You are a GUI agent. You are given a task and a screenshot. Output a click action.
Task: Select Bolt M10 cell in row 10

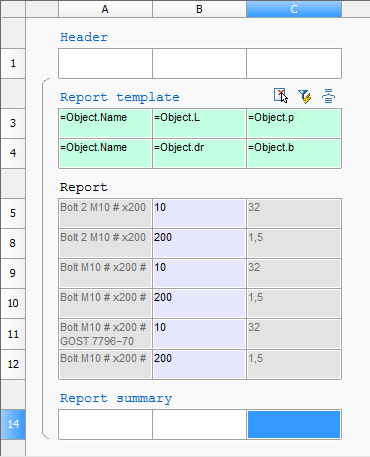point(105,303)
